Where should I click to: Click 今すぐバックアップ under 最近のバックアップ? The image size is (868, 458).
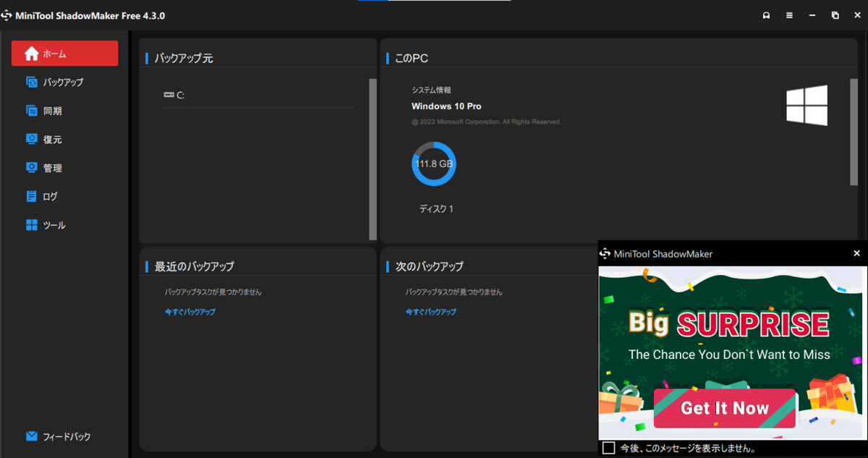(190, 312)
